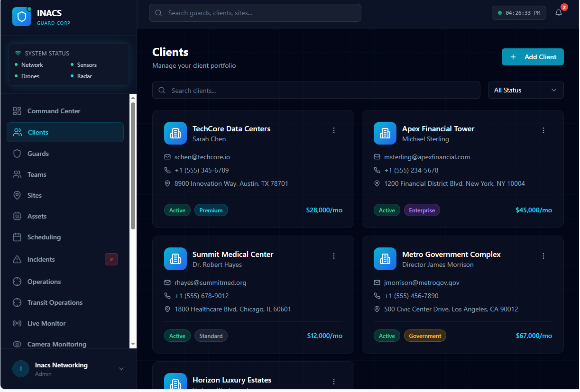Screen dimensions: 580x392
Task: Open Apex Financial Tower three-dot menu
Action: pyautogui.click(x=543, y=130)
